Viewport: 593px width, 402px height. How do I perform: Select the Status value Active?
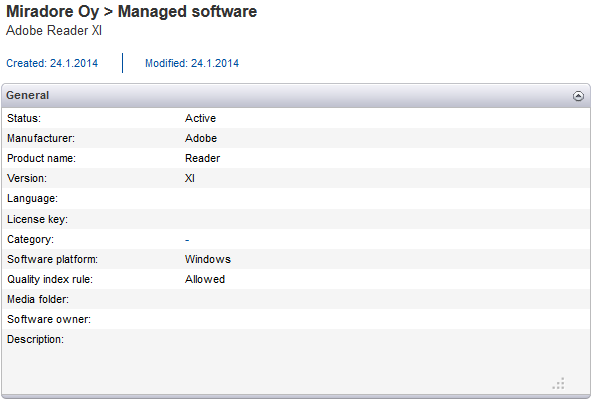(x=200, y=118)
